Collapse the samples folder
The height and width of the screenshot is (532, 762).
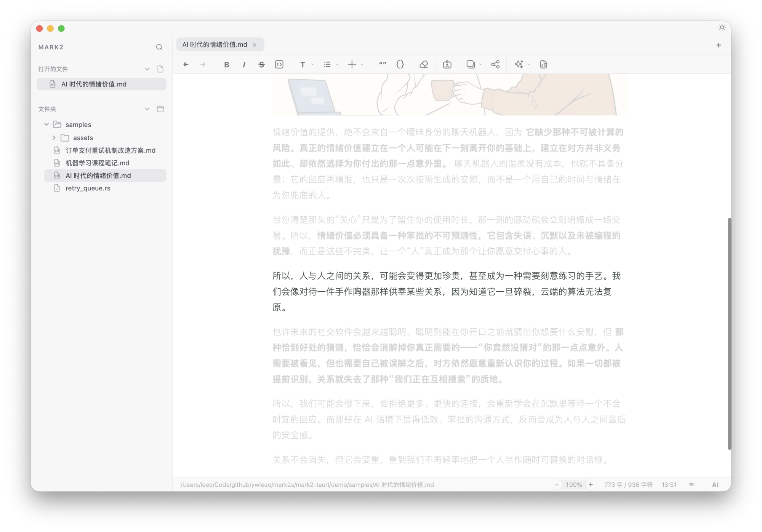pyautogui.click(x=46, y=125)
